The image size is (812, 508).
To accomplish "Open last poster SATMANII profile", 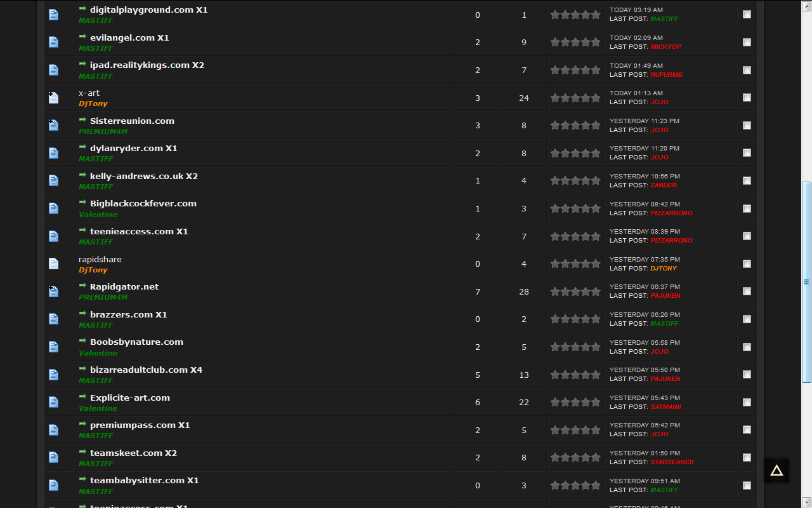I will click(665, 407).
